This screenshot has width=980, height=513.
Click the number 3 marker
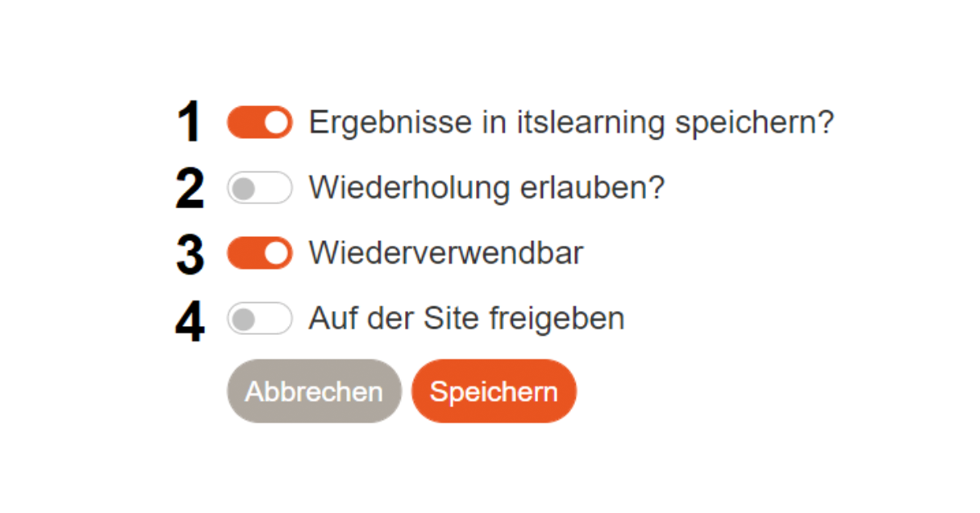pyautogui.click(x=189, y=254)
